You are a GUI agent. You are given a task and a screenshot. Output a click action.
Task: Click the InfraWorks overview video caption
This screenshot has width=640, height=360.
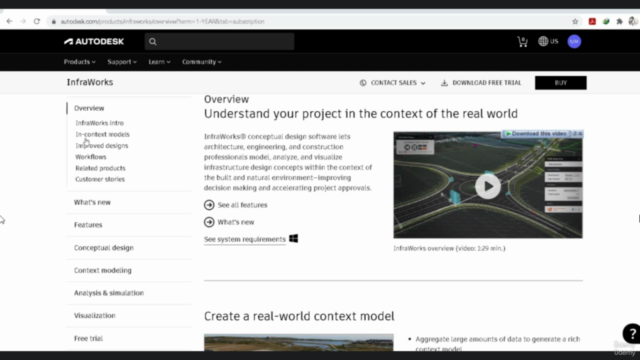click(x=449, y=248)
